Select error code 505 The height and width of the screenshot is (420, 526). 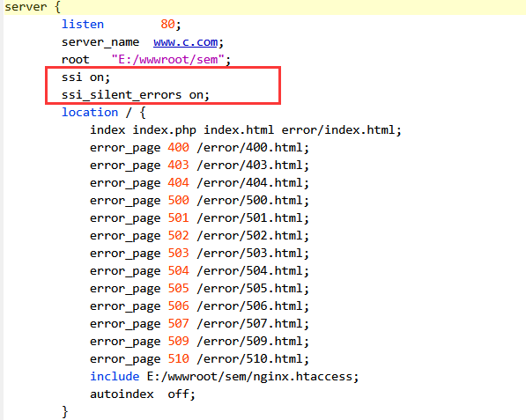[x=179, y=288]
